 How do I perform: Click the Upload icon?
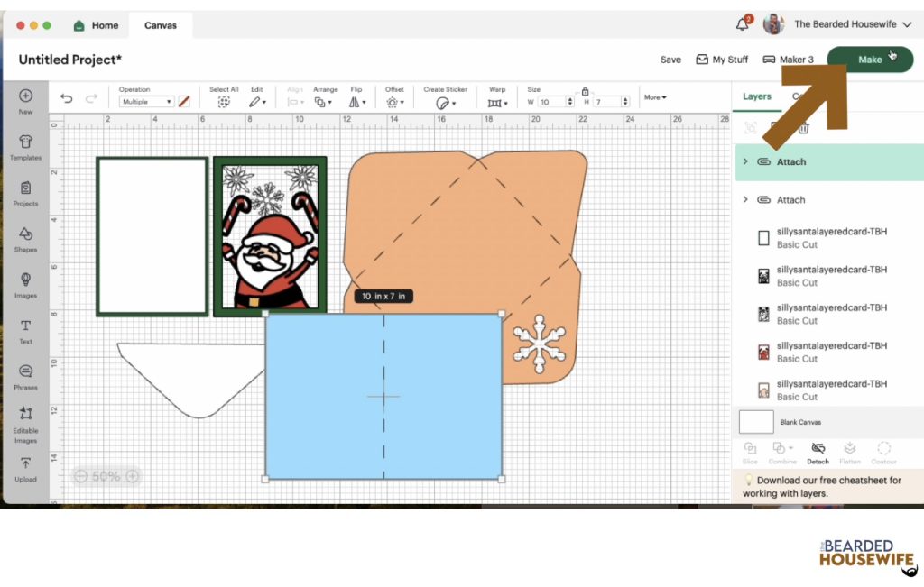click(25, 467)
